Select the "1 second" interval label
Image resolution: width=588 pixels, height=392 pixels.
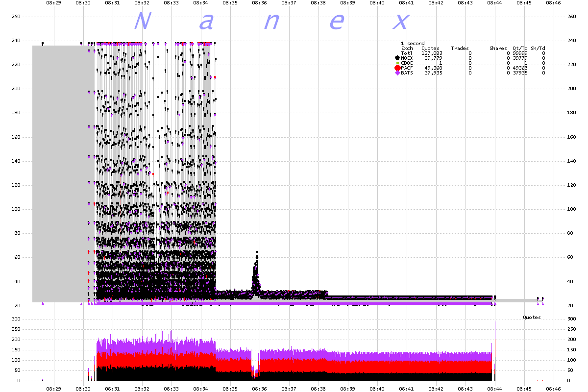(413, 44)
